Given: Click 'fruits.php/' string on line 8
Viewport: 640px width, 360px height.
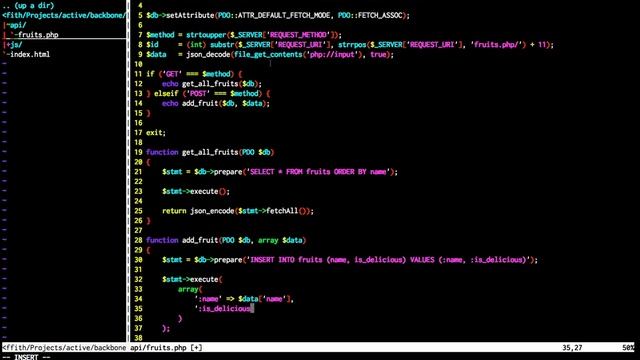Looking at the screenshot, I should pyautogui.click(x=499, y=44).
